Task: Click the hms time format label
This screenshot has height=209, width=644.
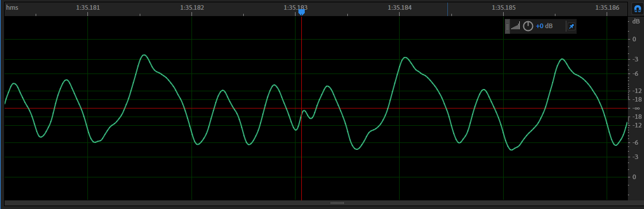Action: (12, 7)
